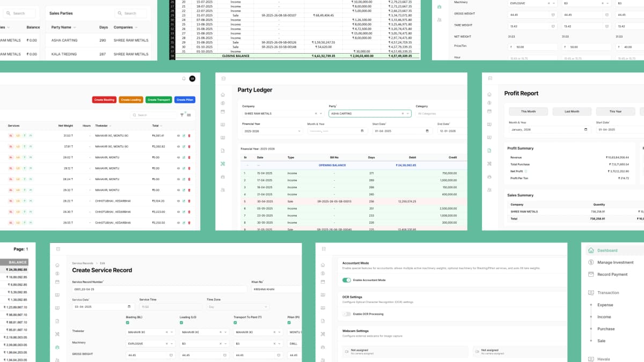Click dollar coin icon in Profit Report sidebar
This screenshot has width=644, height=362.
[489, 103]
